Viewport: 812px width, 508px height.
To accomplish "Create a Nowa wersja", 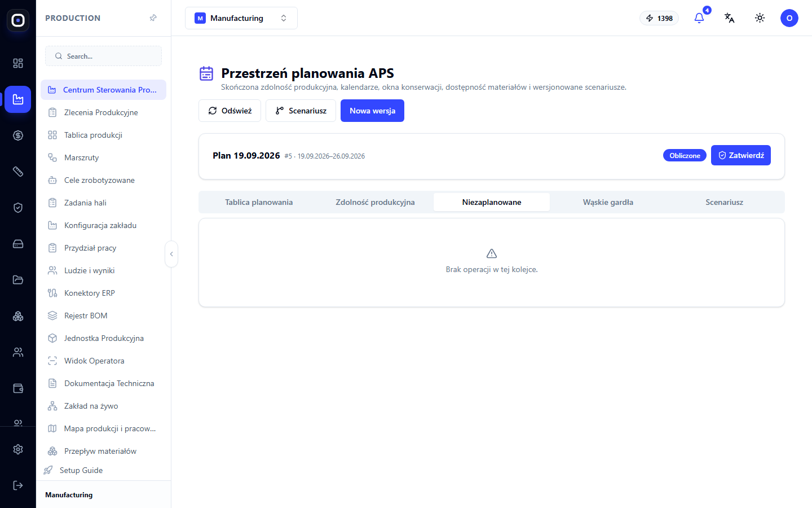I will coord(372,111).
